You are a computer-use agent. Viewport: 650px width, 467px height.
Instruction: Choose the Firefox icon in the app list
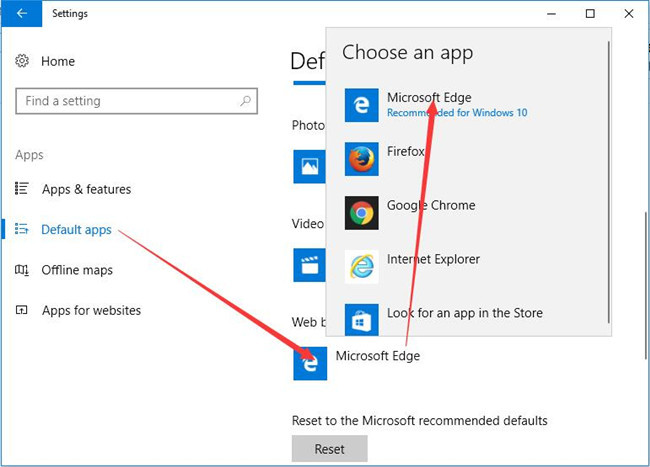[x=361, y=159]
